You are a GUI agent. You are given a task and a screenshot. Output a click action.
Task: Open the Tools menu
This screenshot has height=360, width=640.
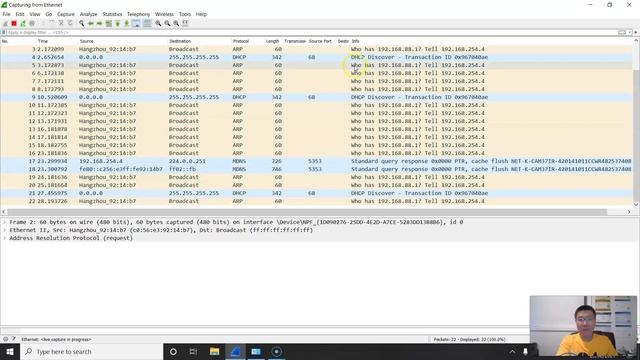(x=184, y=14)
